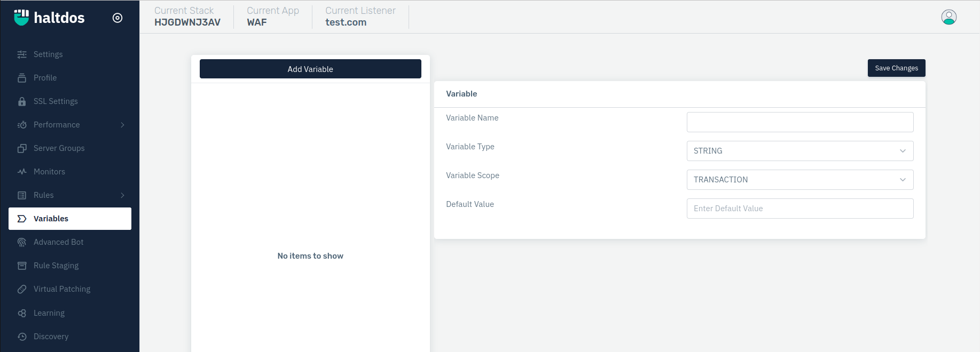Click the Advanced Bot fingerprint icon

[22, 242]
